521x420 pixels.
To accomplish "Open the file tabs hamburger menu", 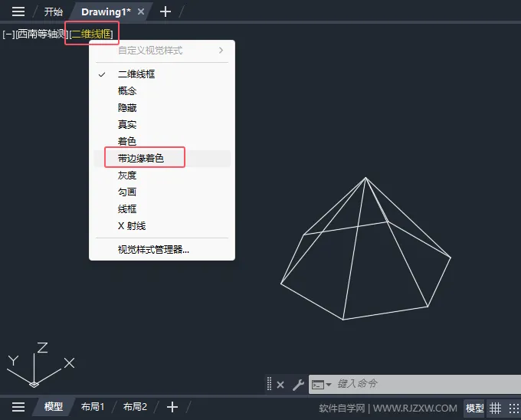I will (x=18, y=11).
